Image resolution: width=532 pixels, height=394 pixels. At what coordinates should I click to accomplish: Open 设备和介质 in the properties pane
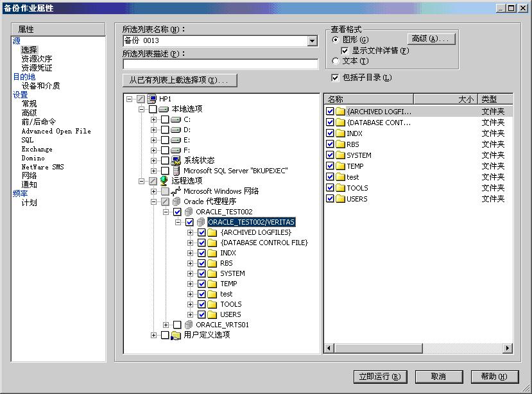pyautogui.click(x=40, y=85)
